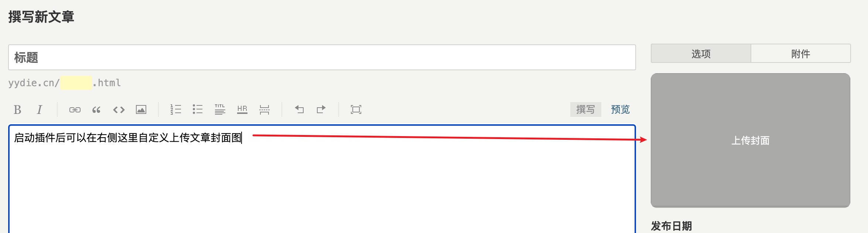Switch to the 撰写 write tab
This screenshot has width=868, height=233.
(x=585, y=109)
